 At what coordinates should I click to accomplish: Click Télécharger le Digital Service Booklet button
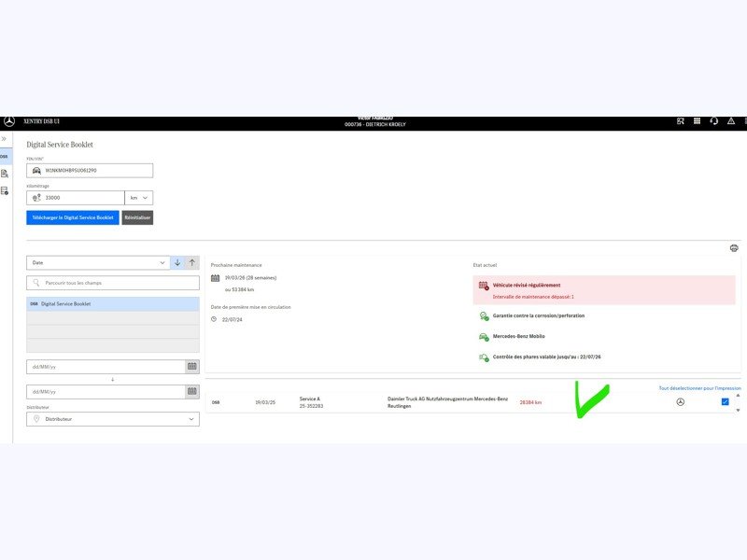coord(73,217)
